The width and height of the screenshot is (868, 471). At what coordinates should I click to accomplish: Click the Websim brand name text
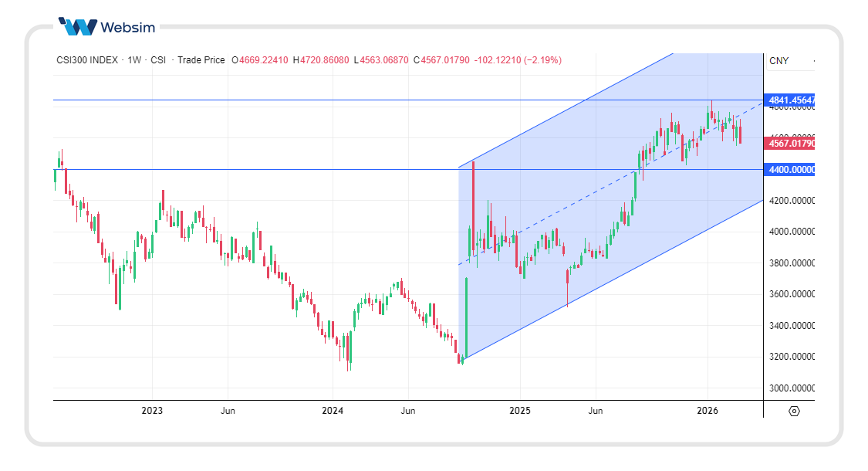pos(127,28)
